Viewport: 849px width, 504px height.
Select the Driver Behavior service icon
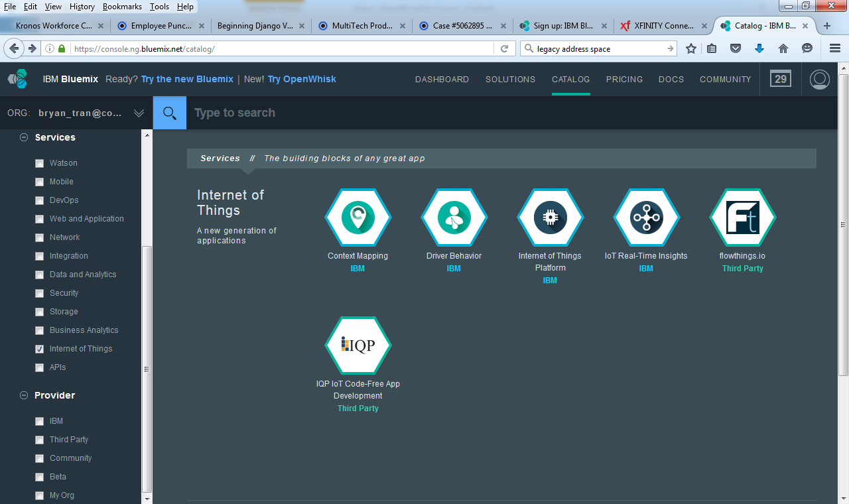(454, 218)
